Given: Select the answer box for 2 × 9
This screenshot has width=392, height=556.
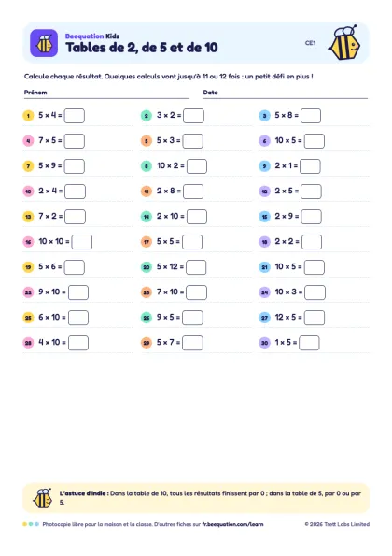Looking at the screenshot, I should click(311, 217).
